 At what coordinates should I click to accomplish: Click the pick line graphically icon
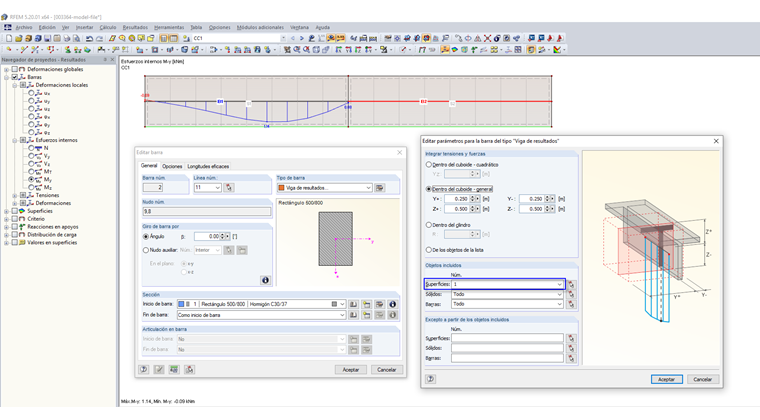[229, 188]
